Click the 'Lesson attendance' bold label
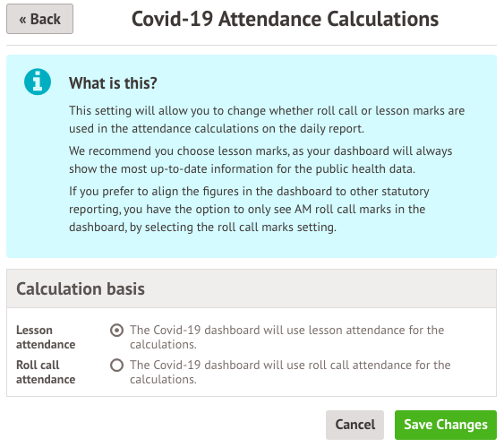504x447 pixels. [46, 338]
